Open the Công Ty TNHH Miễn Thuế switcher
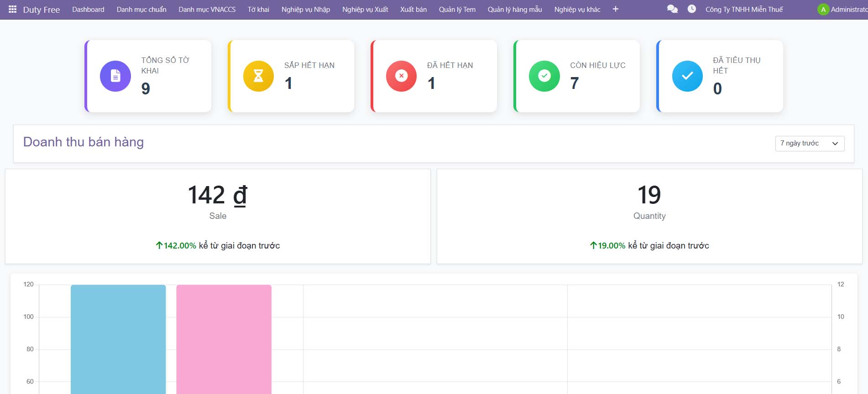The image size is (868, 394). 744,10
